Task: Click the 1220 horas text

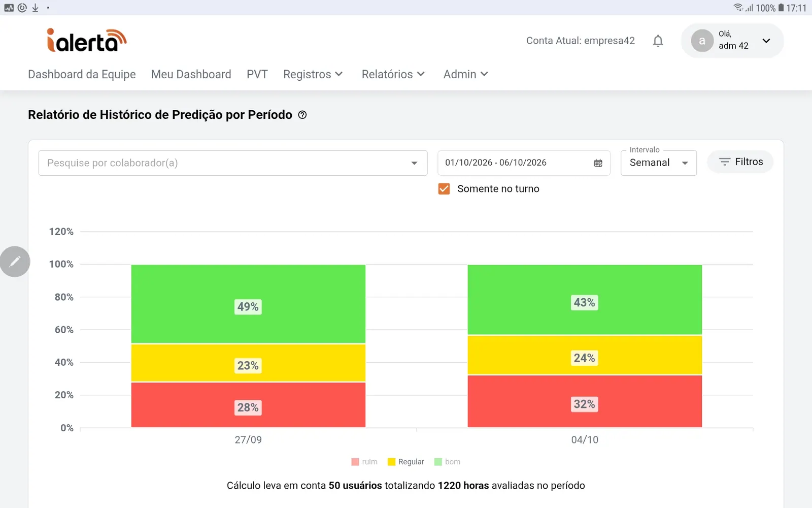Action: pyautogui.click(x=463, y=486)
